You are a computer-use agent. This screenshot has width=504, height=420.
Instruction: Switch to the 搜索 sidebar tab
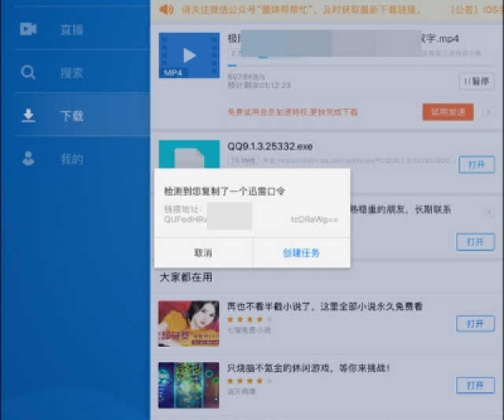82,72
